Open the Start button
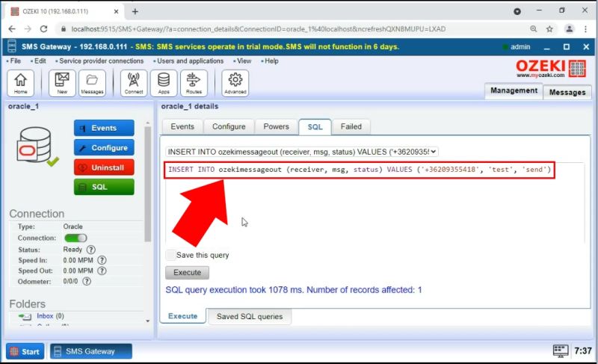The image size is (598, 364). (x=25, y=351)
